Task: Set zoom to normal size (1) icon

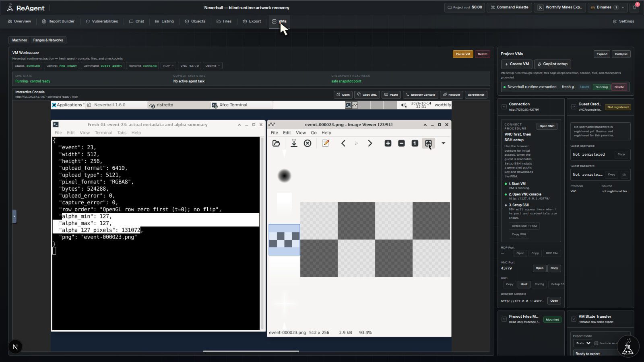Action: (415, 143)
